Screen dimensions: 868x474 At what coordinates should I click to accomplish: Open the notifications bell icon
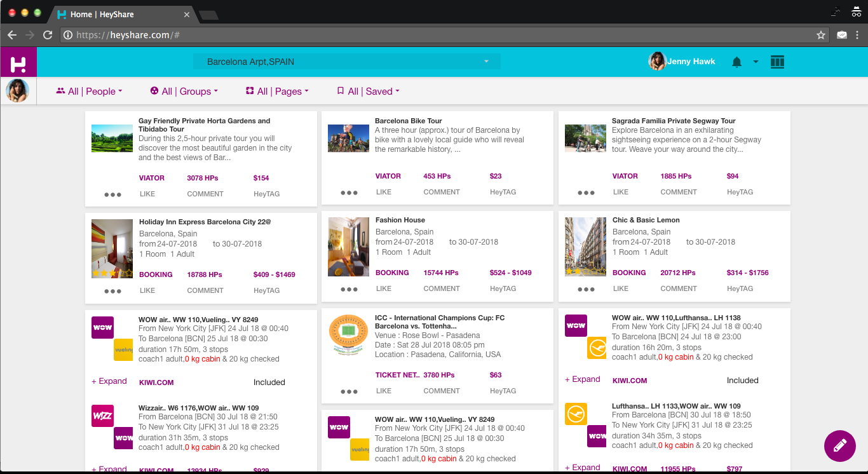tap(736, 62)
